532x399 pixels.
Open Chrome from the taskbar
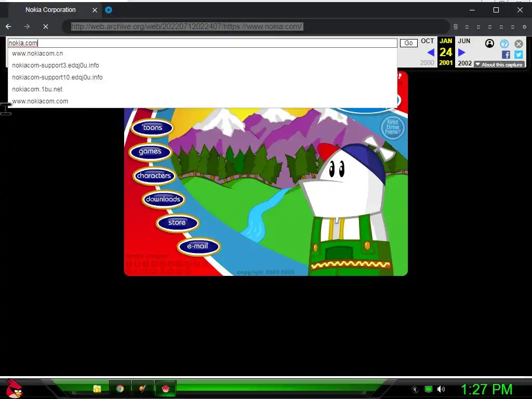(120, 389)
